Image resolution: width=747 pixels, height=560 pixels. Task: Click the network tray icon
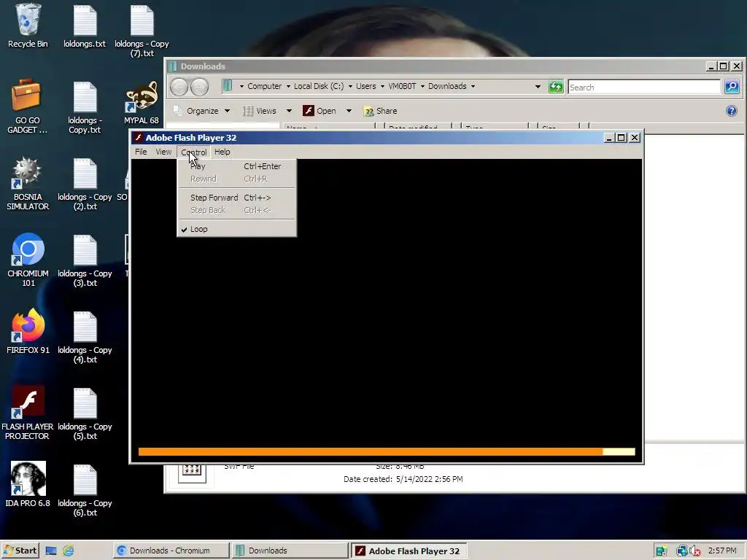click(x=682, y=551)
